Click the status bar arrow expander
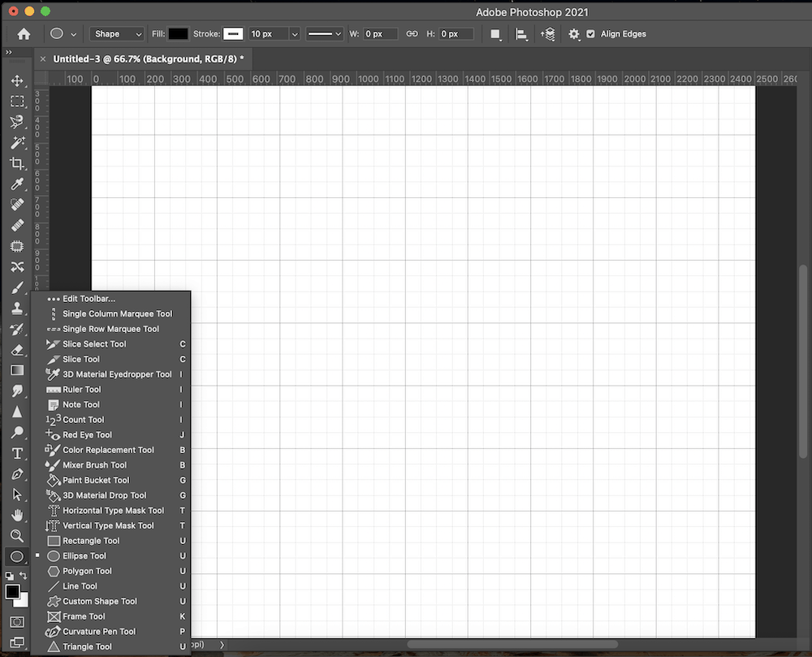 (222, 645)
